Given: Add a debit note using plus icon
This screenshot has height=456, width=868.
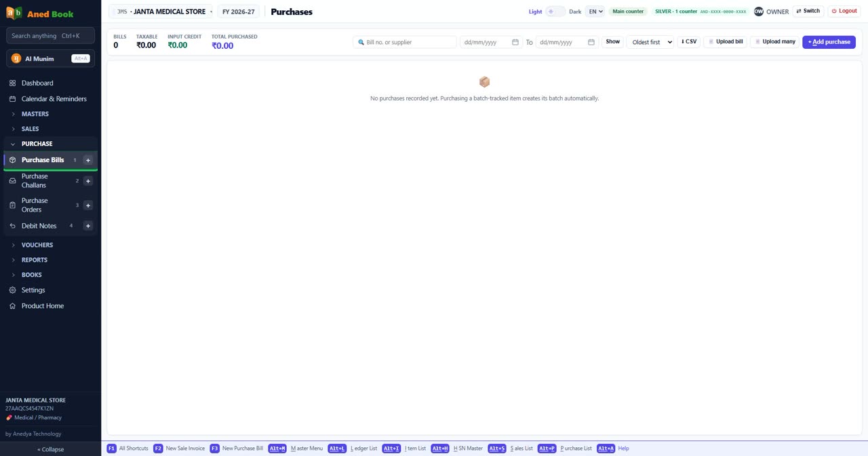Looking at the screenshot, I should (87, 226).
